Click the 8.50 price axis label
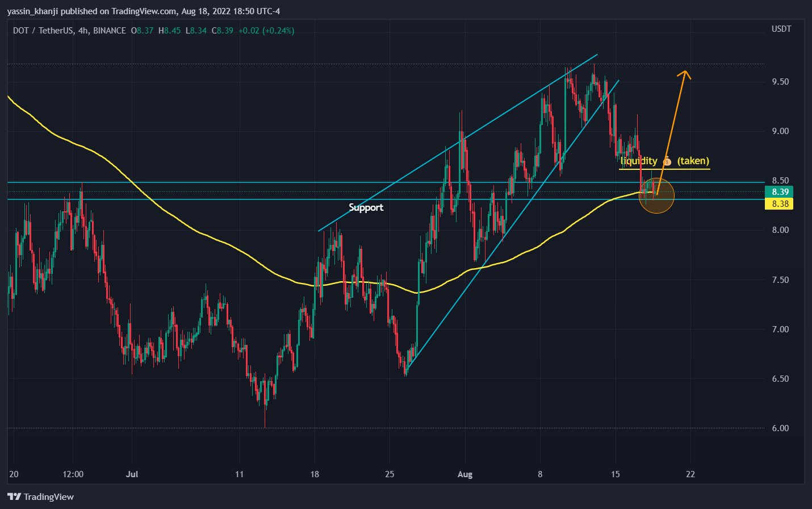Viewport: 812px width, 509px height. (780, 181)
